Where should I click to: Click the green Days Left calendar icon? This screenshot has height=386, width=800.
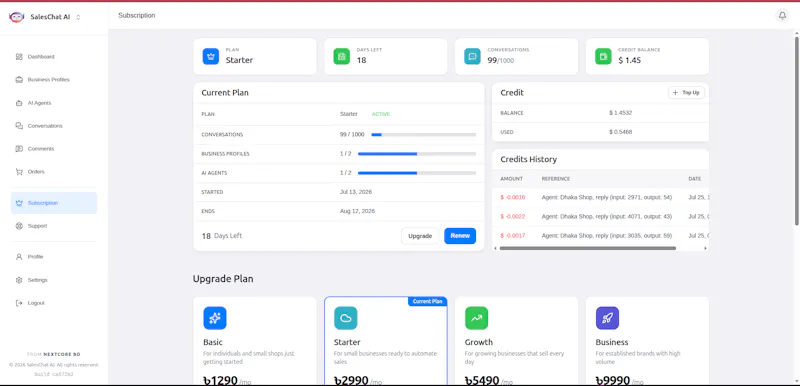(x=342, y=56)
